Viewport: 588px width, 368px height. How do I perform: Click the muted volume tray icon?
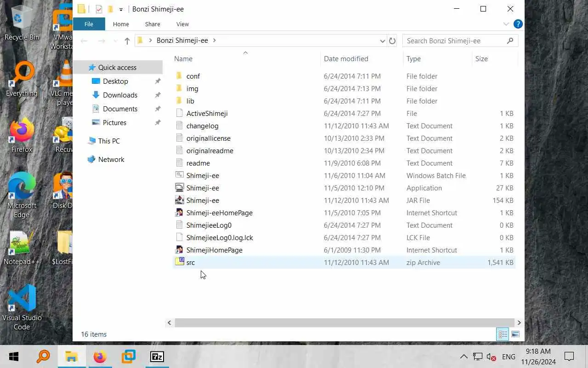(x=491, y=356)
